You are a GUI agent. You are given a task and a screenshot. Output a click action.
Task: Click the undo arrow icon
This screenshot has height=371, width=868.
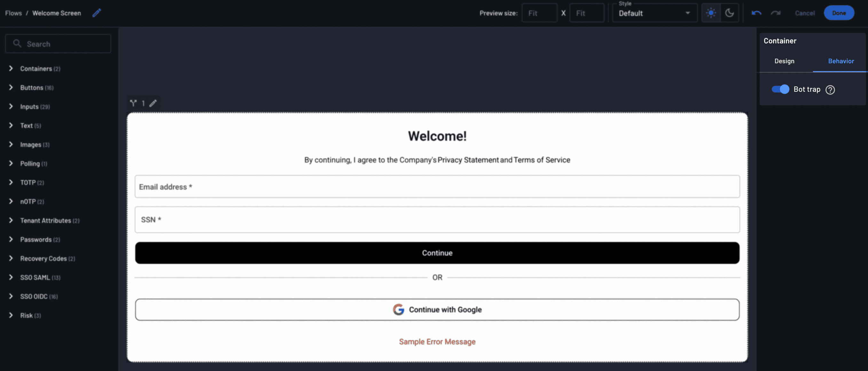(x=756, y=13)
